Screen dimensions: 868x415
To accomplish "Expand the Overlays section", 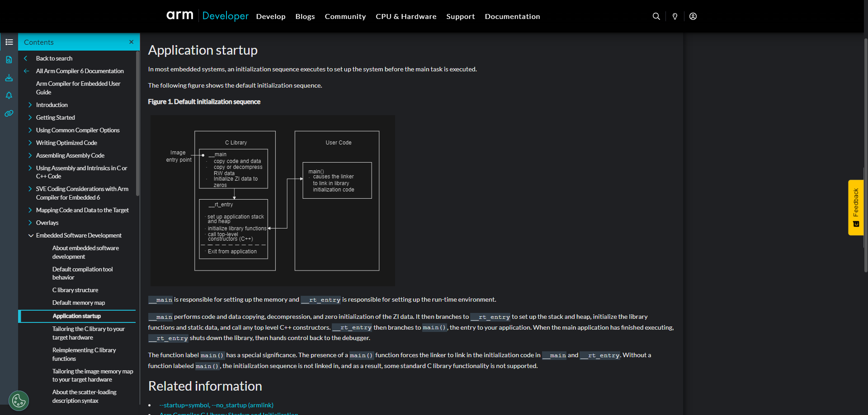I will pyautogui.click(x=30, y=223).
